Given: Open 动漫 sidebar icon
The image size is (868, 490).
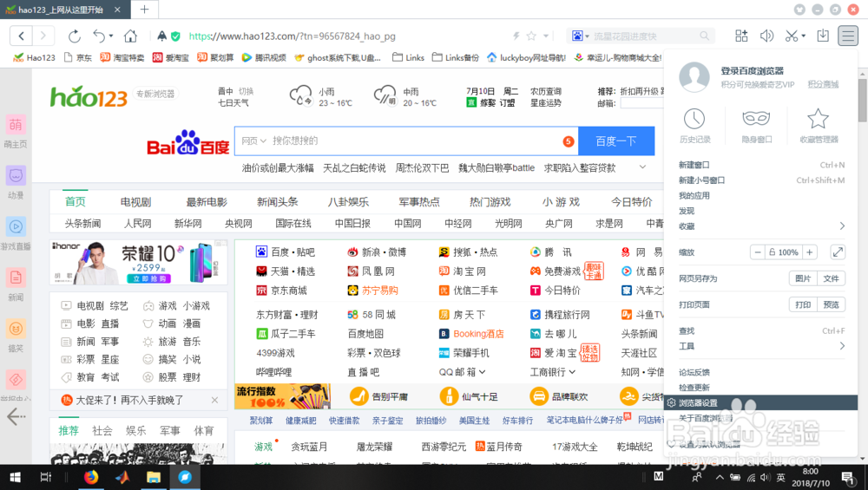Looking at the screenshot, I should coord(16,176).
